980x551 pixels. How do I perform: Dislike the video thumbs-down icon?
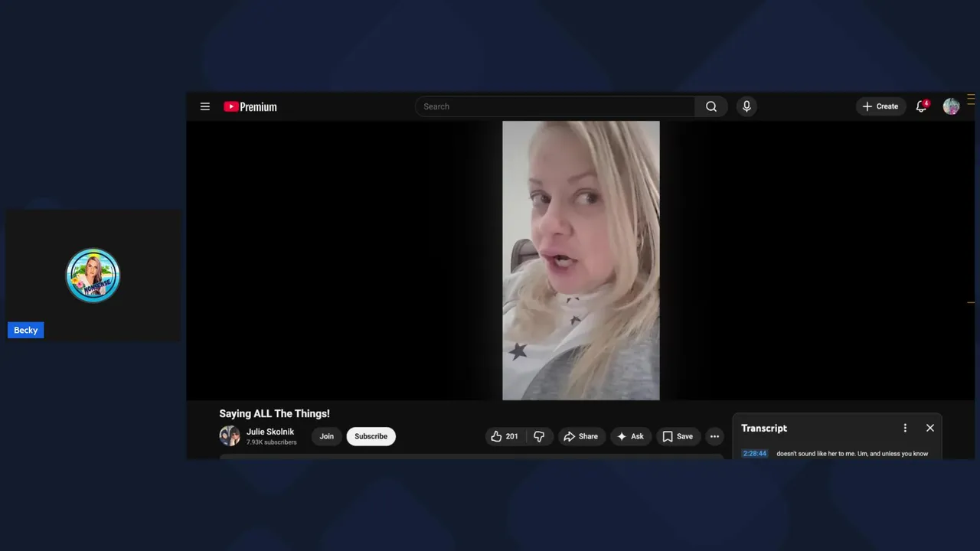point(539,436)
